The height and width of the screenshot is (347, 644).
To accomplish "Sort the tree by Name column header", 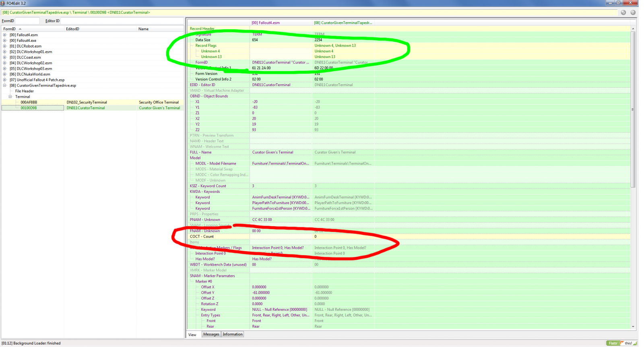I will (160, 29).
